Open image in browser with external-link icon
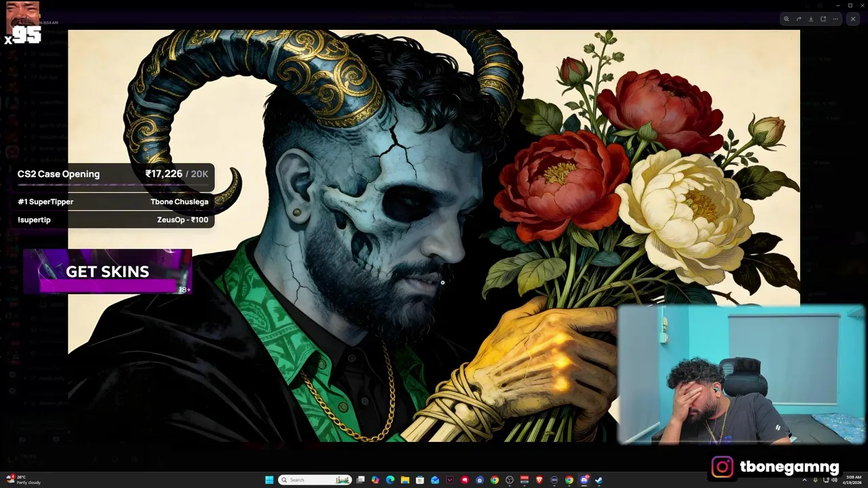Image resolution: width=868 pixels, height=488 pixels. point(823,19)
